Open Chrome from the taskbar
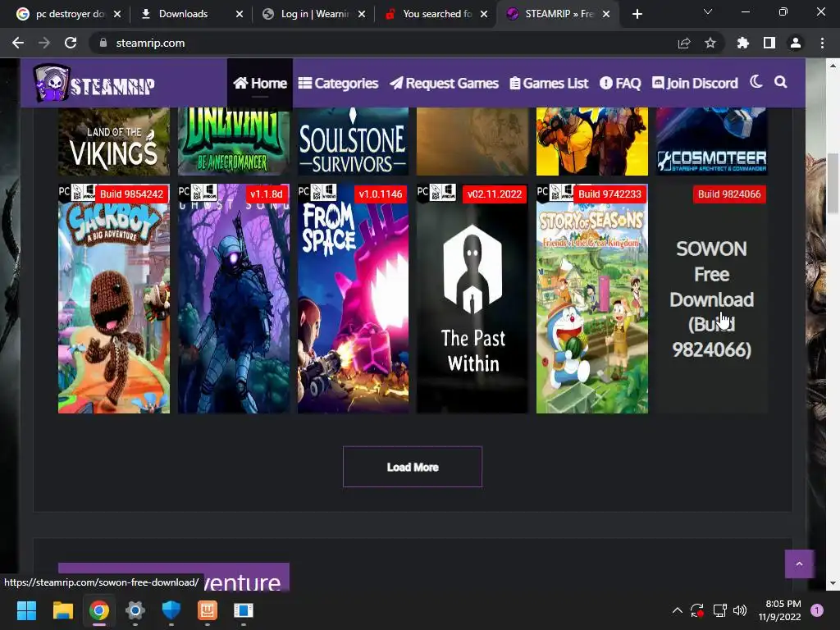The image size is (840, 630). tap(99, 610)
